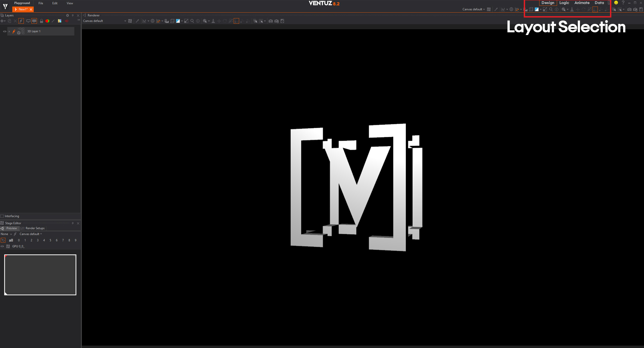644x348 pixels.
Task: Open Layers panel settings gear
Action: click(67, 15)
